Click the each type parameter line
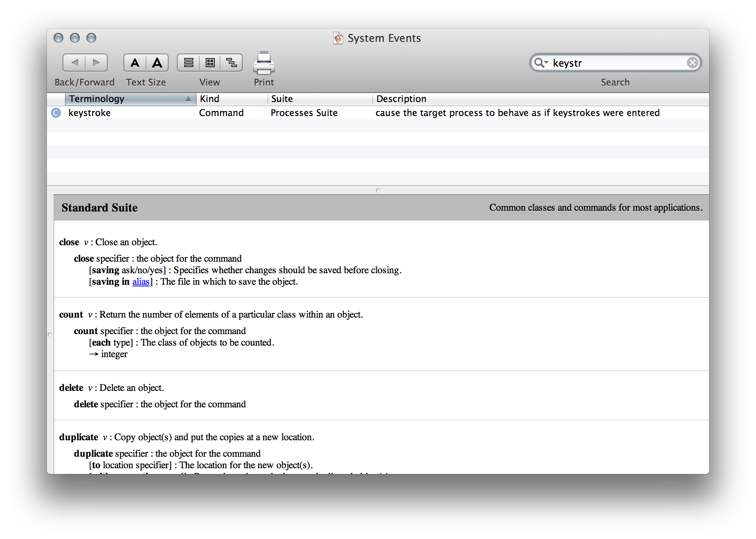 tap(181, 342)
